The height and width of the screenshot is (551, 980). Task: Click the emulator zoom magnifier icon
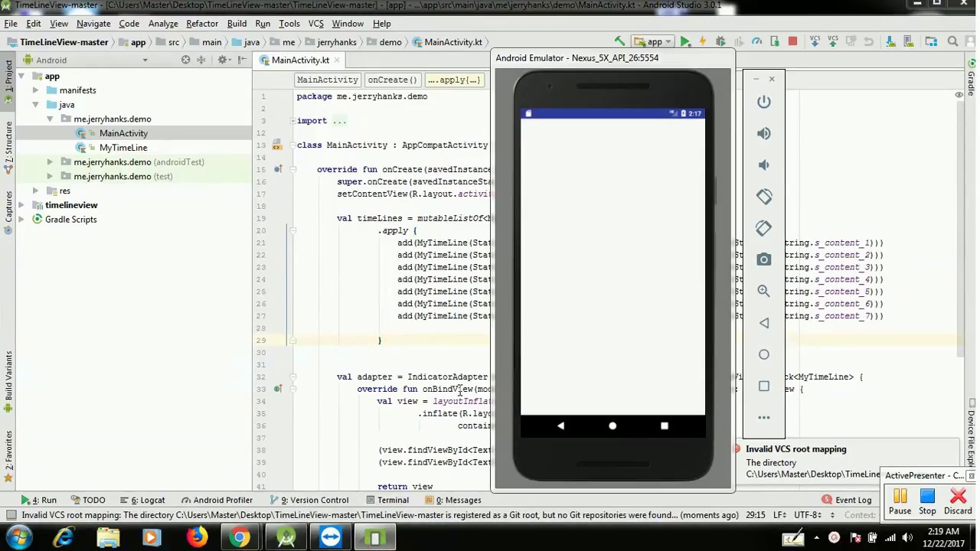764,291
